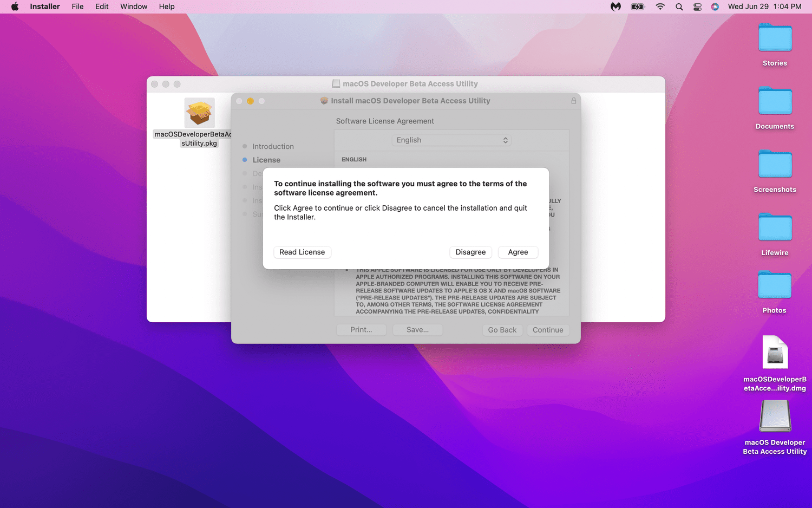812x508 pixels.
Task: Click the Malwarebytes menu bar icon
Action: [615, 6]
